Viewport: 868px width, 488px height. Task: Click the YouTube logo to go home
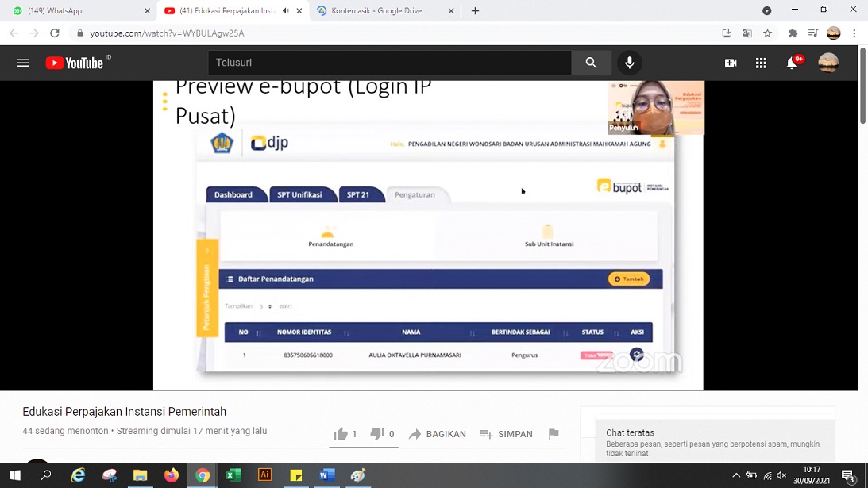click(75, 63)
